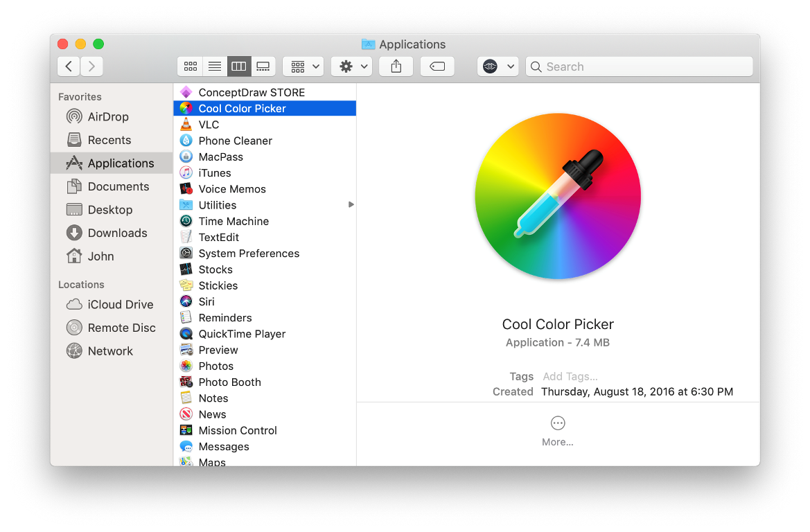Select Stickies in the list
This screenshot has height=532, width=810.
pyautogui.click(x=265, y=285)
